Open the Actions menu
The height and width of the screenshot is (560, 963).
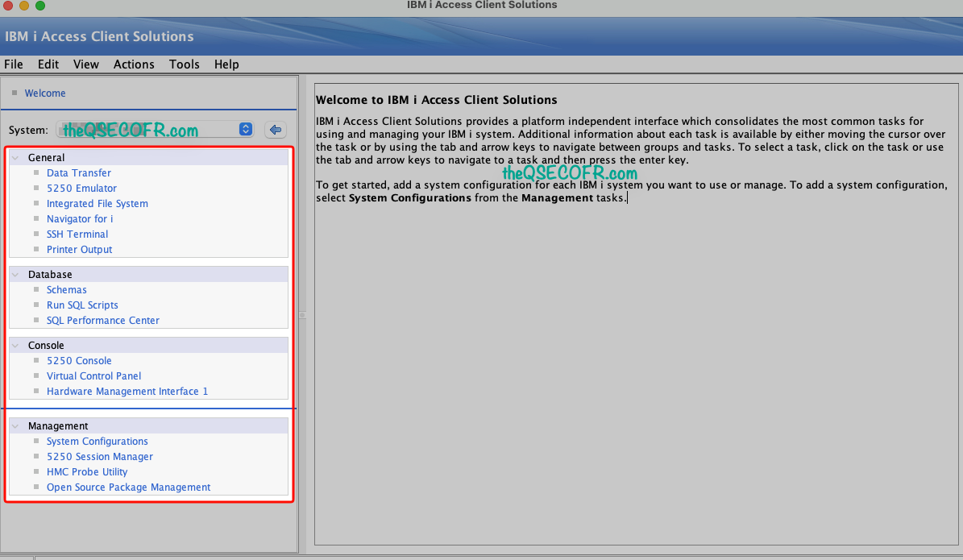tap(134, 64)
